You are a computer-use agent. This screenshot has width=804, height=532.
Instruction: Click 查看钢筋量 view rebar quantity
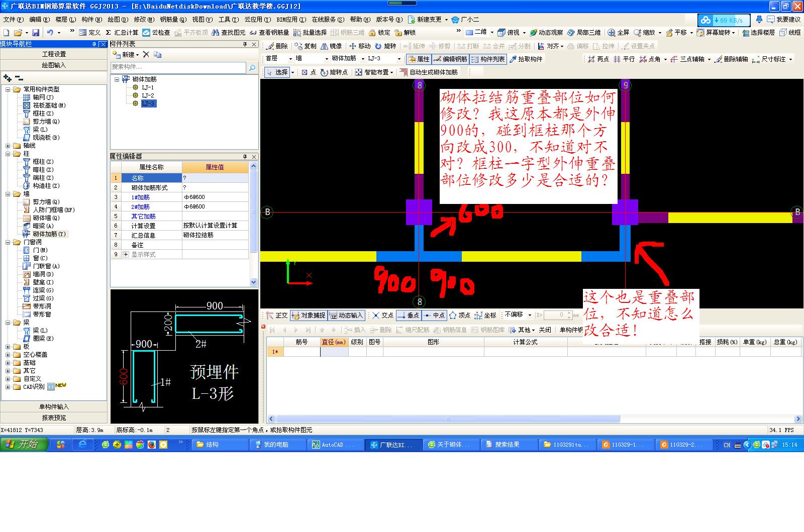coord(269,32)
